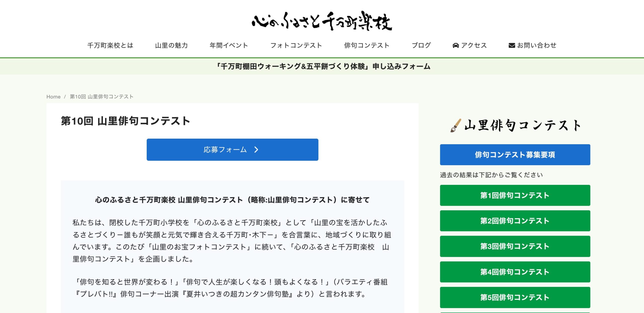644x313 pixels.
Task: Open the 山里の魅力 menu item
Action: click(x=171, y=45)
